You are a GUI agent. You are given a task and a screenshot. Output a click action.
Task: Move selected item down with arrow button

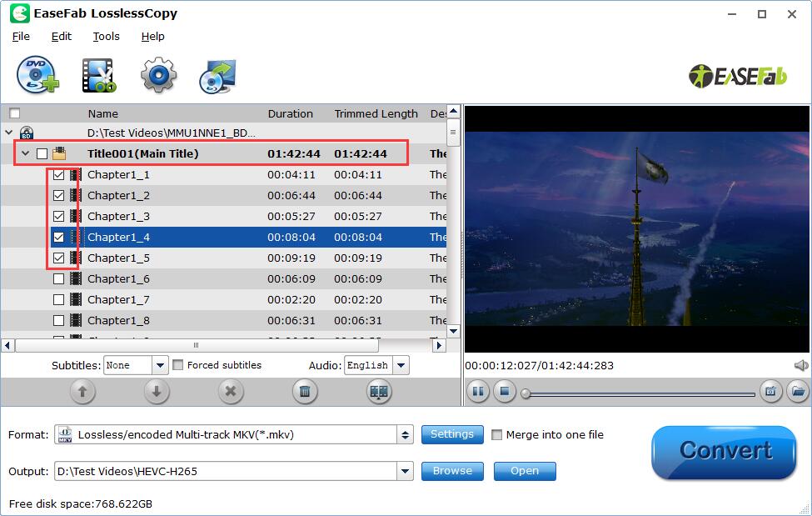(x=157, y=392)
